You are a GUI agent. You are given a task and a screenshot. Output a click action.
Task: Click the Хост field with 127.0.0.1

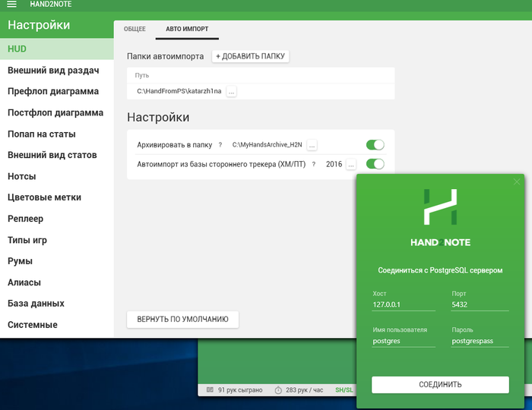point(404,304)
